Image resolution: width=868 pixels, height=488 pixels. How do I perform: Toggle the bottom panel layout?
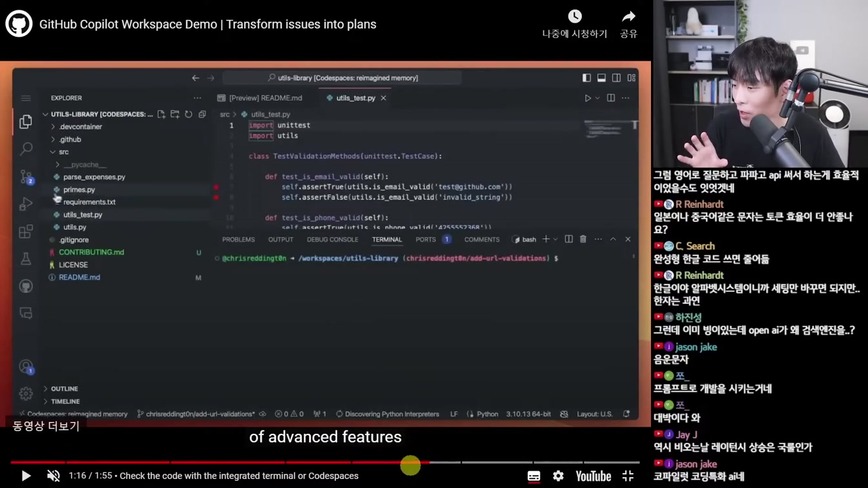pyautogui.click(x=601, y=78)
